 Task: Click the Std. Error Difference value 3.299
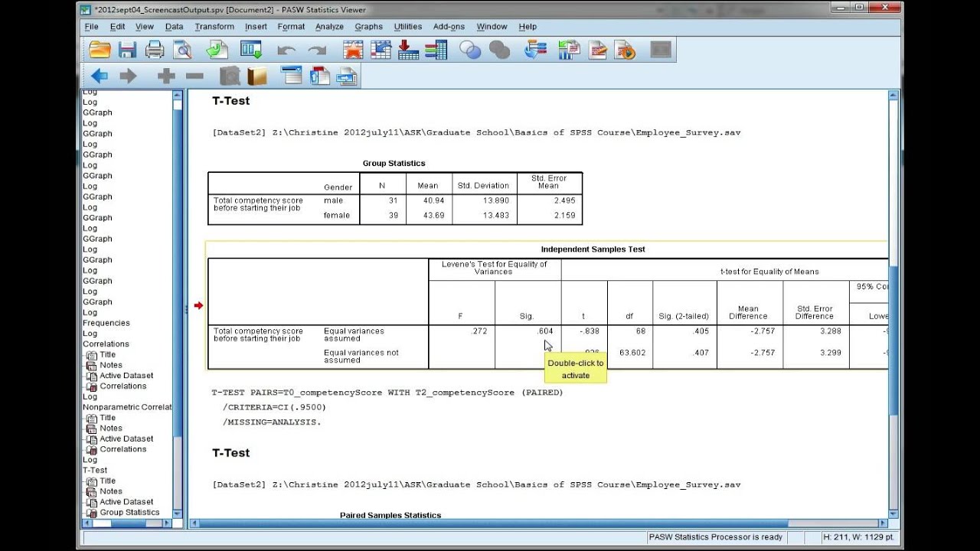(829, 353)
